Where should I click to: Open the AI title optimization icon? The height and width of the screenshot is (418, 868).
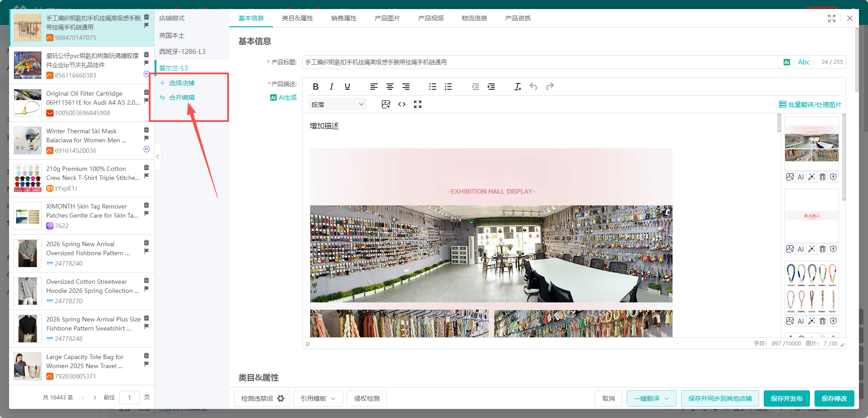click(787, 62)
